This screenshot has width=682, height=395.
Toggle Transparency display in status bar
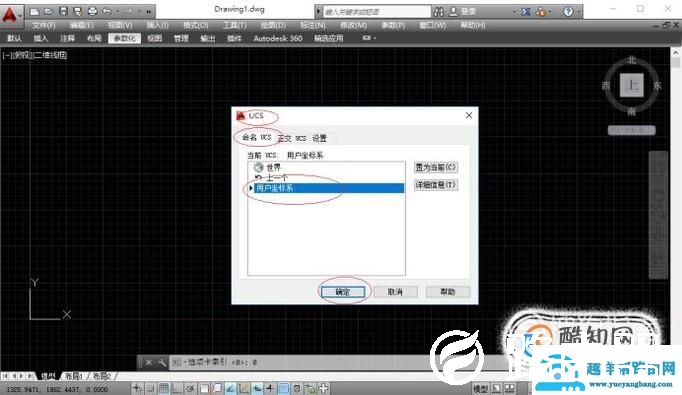(284, 388)
